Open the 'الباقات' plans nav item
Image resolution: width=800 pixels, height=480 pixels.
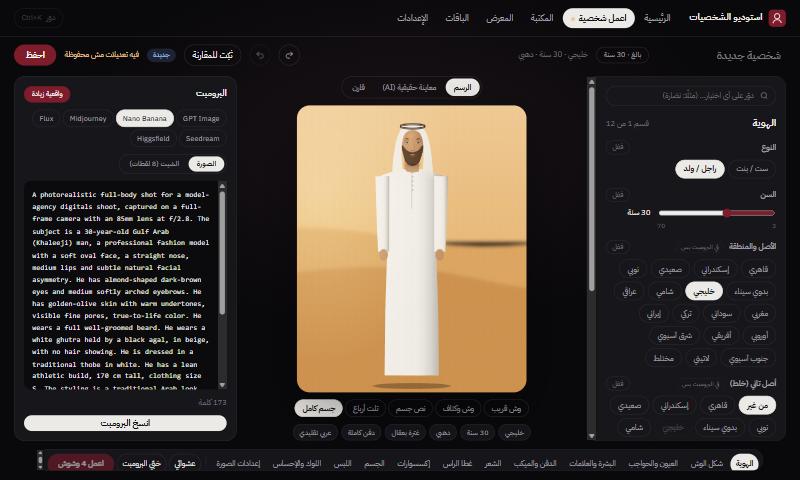(x=457, y=18)
